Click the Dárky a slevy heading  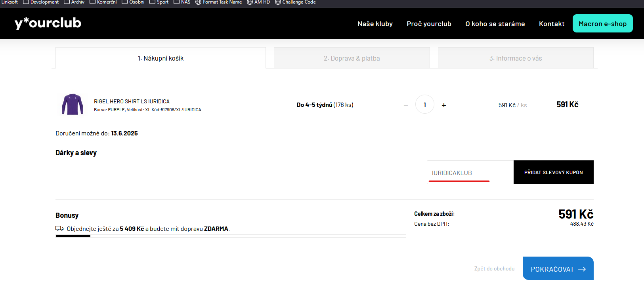click(76, 153)
